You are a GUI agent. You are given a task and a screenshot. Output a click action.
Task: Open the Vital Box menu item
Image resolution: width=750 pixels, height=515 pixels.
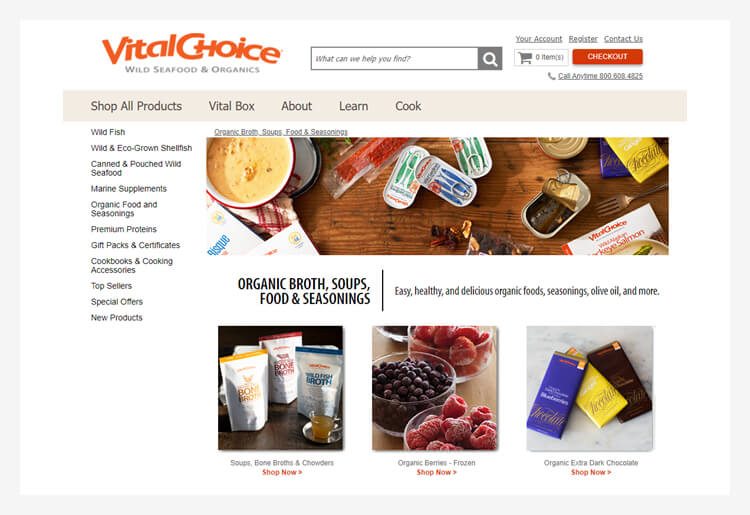coord(232,106)
